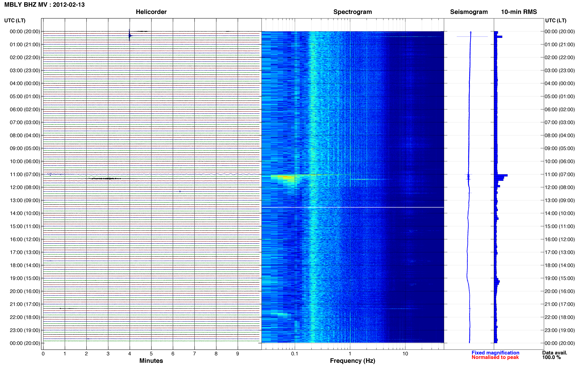Image resolution: width=588 pixels, height=368 pixels.
Task: Click the '10' frequency tick label
Action: pos(405,354)
